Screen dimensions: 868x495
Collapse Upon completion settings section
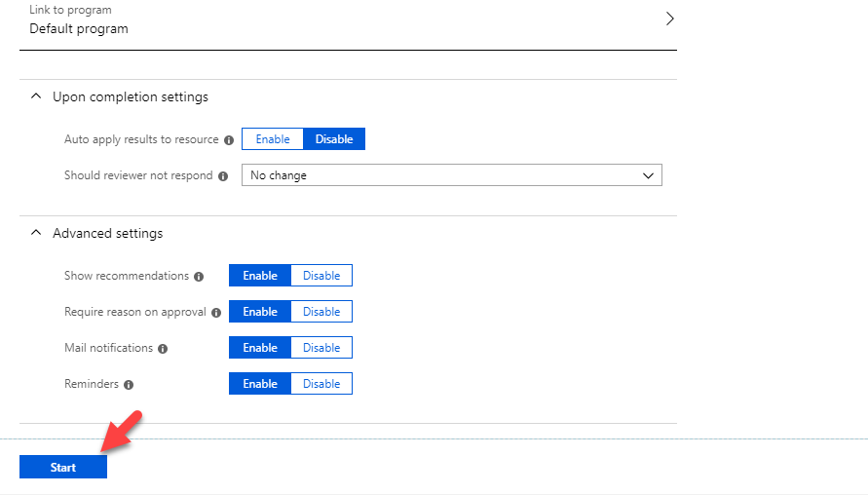36,96
